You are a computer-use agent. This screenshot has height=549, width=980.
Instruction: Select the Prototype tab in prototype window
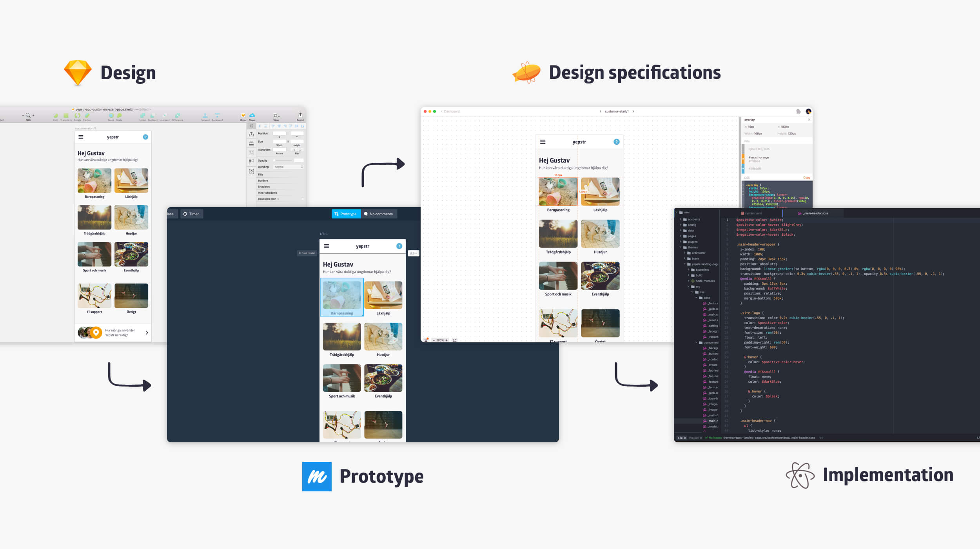pyautogui.click(x=346, y=214)
